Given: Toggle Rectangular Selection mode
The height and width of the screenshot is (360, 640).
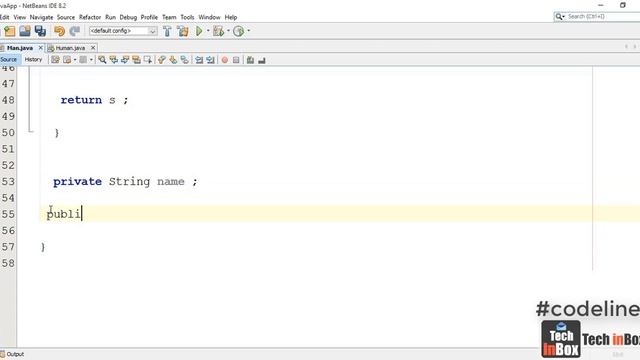Looking at the screenshot, I should (x=148, y=60).
